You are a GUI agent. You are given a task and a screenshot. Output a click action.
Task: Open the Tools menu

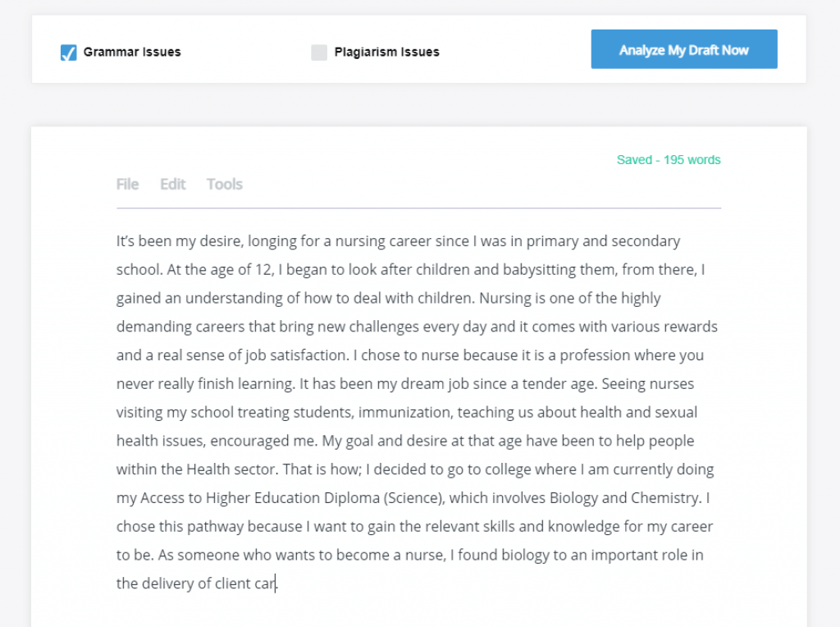point(225,184)
